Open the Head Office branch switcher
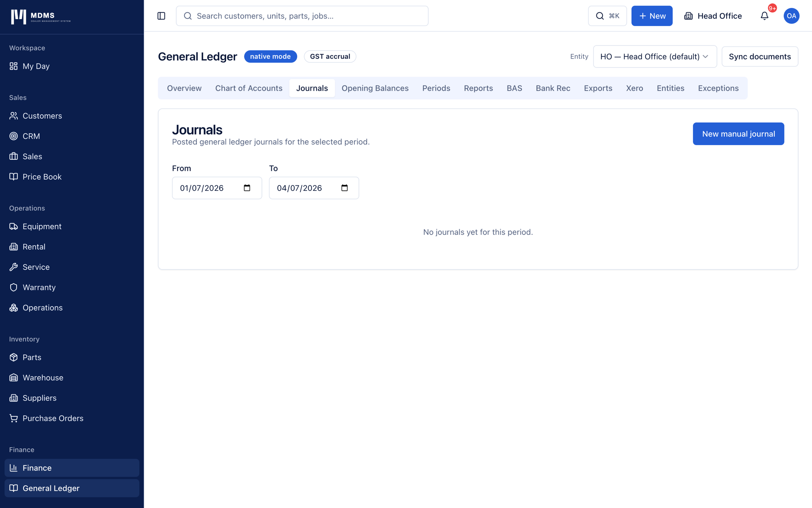This screenshot has width=812, height=508. (713, 16)
